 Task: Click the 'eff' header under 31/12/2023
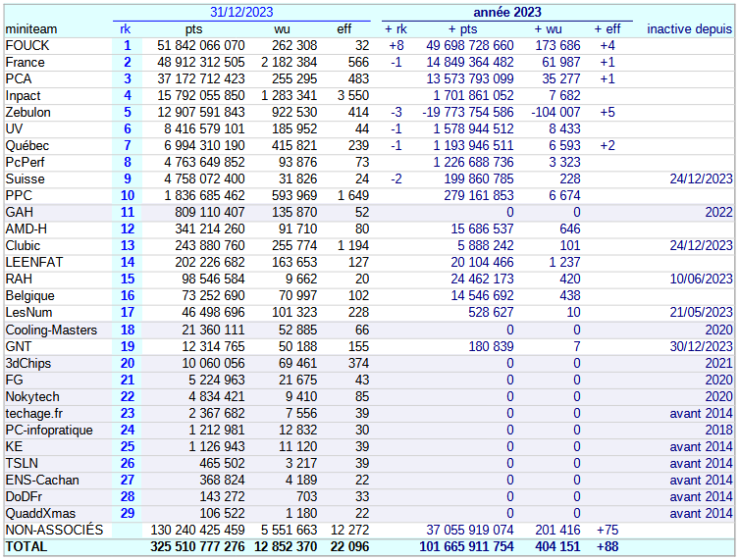(x=343, y=28)
